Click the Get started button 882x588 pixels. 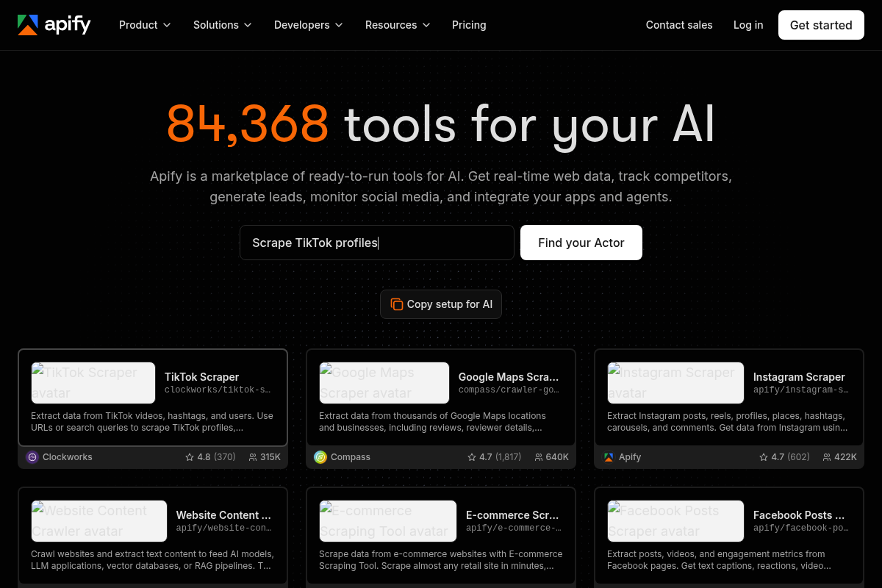pos(821,25)
